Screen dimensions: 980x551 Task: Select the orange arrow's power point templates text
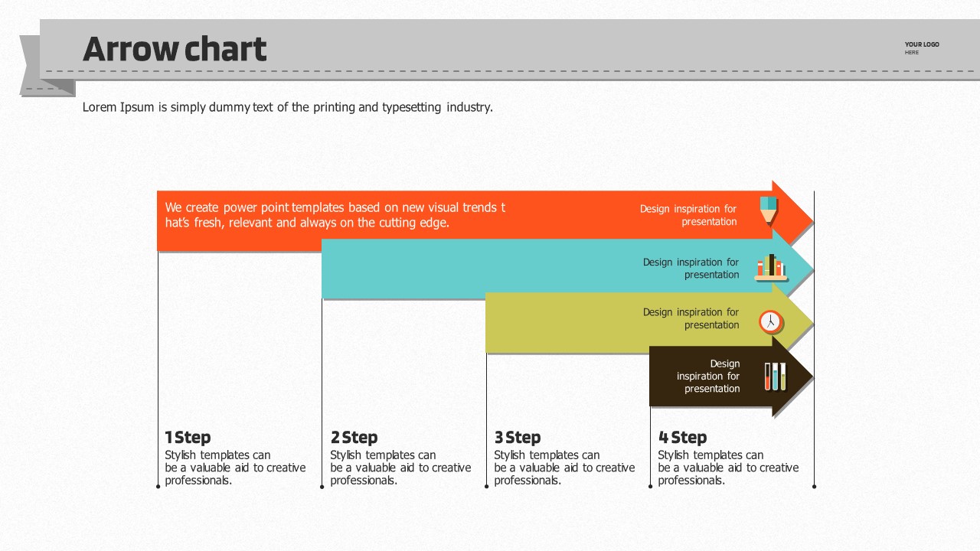pyautogui.click(x=335, y=215)
